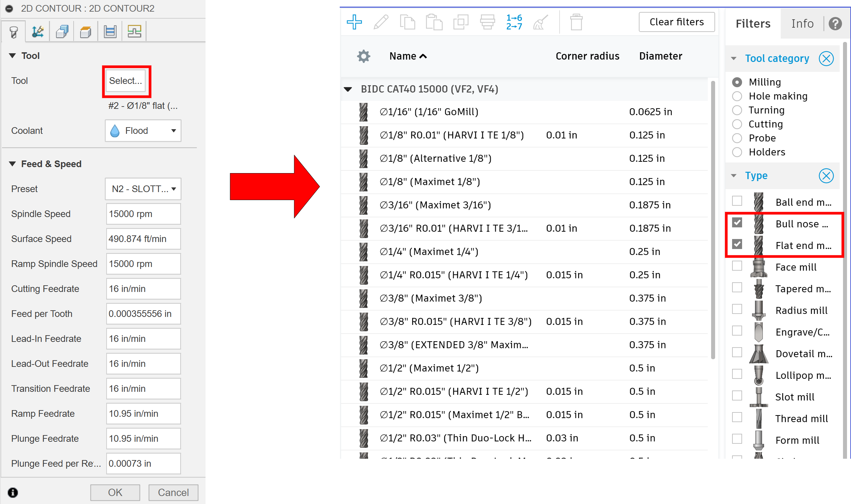Open the Preset N2 - SLOTT dropdown
The height and width of the screenshot is (504, 851).
143,189
